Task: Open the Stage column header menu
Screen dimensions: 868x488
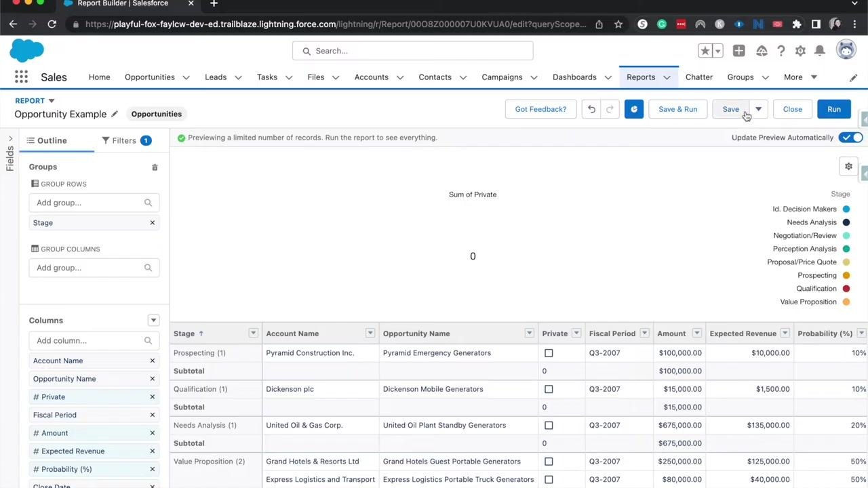Action: click(x=253, y=333)
